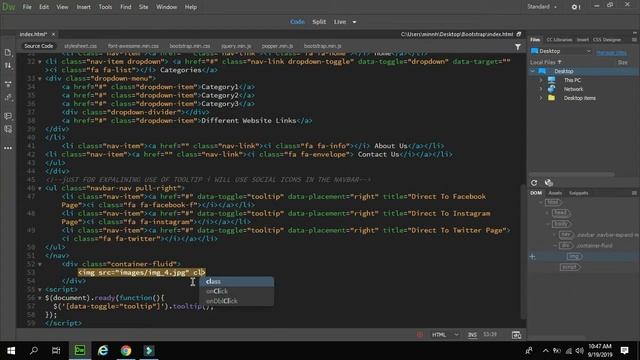Screen dimensions: 640x360
Task: Click the Expand All code icon in left toolbar
Action: 8,84
